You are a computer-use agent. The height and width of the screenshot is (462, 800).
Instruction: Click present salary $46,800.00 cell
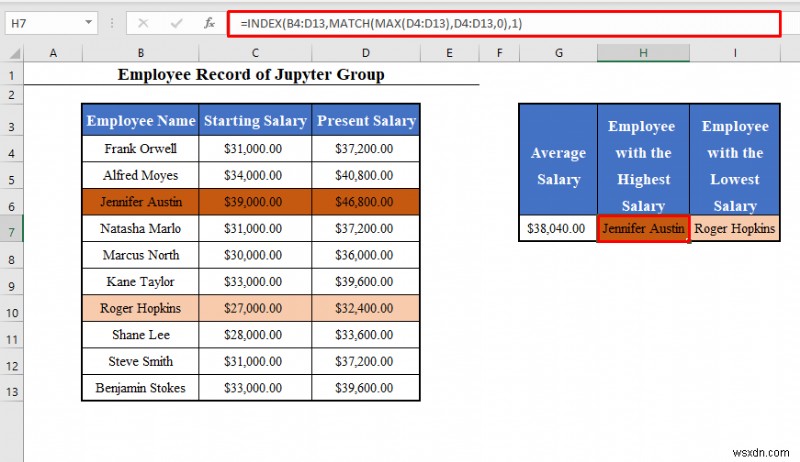(x=366, y=201)
